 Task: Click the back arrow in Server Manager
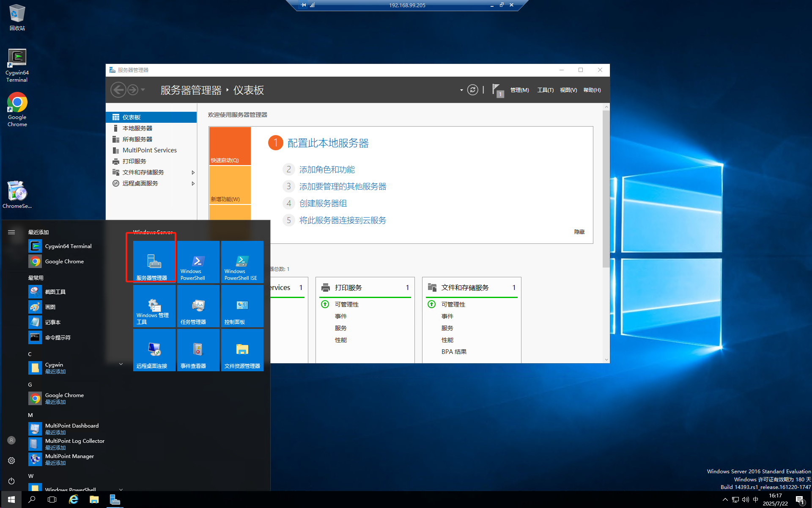click(x=118, y=90)
